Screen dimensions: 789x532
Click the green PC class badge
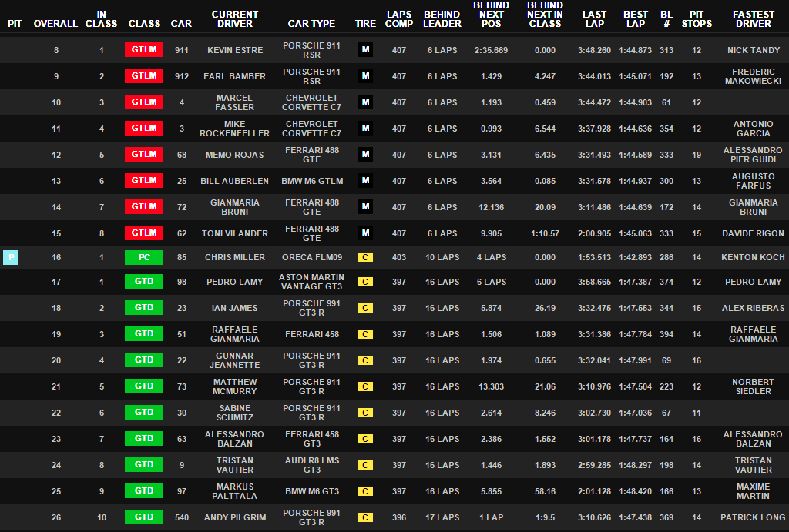point(144,257)
